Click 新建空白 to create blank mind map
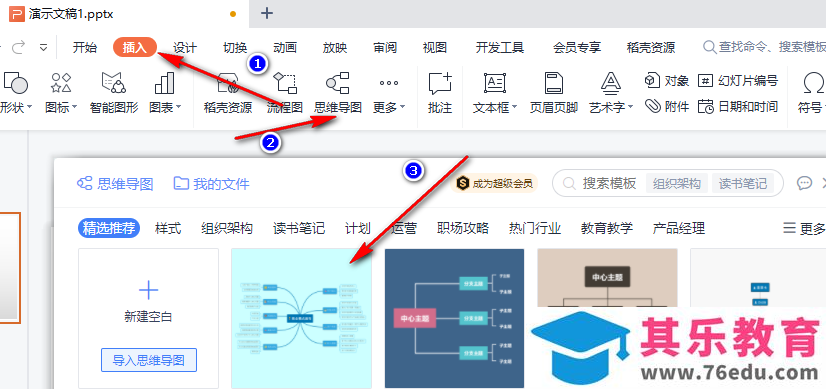Image resolution: width=826 pixels, height=389 pixels. click(x=149, y=303)
